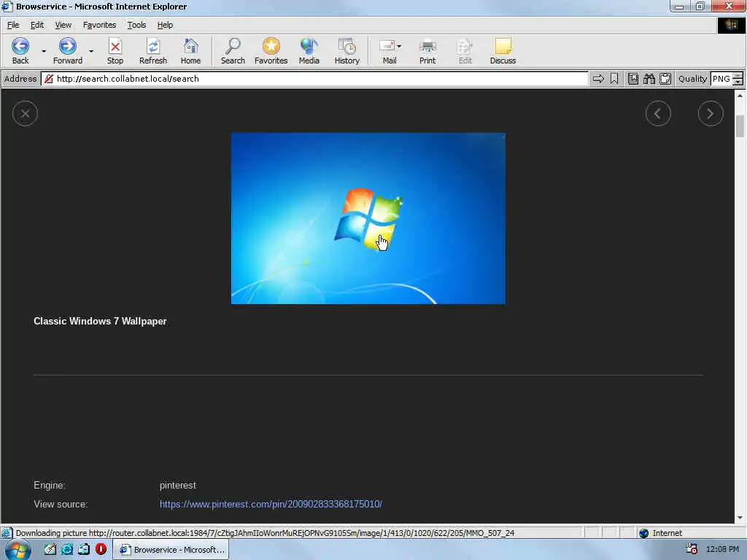Click the Windows 7 wallpaper image

[368, 218]
